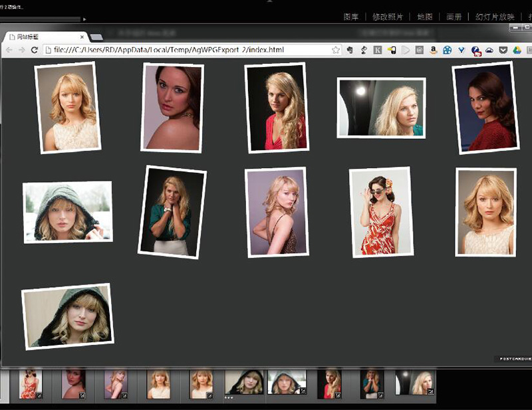Open the 图库 module tab
Image resolution: width=532 pixels, height=410 pixels.
pyautogui.click(x=351, y=17)
